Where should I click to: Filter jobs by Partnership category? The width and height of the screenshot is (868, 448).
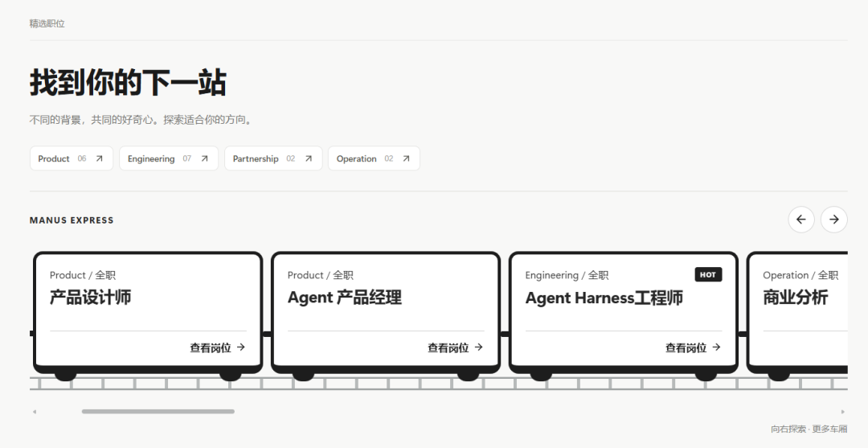(x=273, y=158)
